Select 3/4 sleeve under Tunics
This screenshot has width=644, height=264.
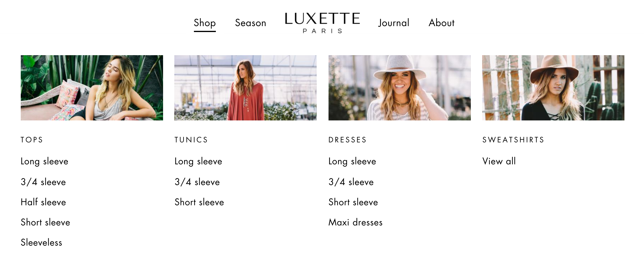tap(197, 182)
